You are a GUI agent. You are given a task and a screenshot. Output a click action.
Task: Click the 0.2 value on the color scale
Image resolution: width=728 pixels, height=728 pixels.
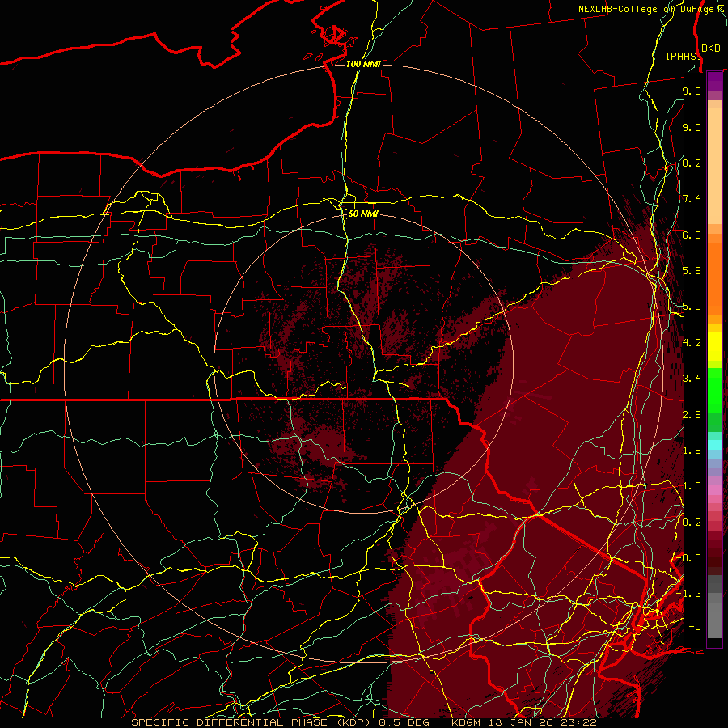click(x=692, y=523)
